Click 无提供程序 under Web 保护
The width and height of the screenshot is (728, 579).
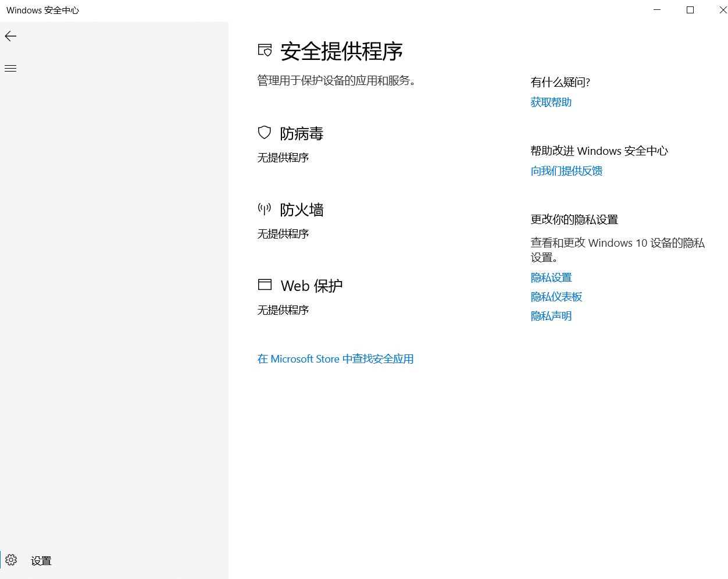click(283, 310)
